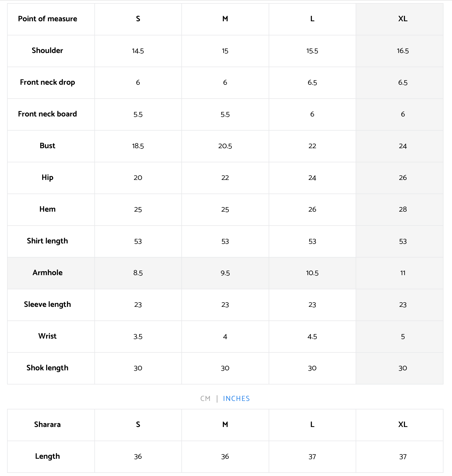This screenshot has width=452, height=476.
Task: Click the Shok length row label
Action: tap(47, 368)
